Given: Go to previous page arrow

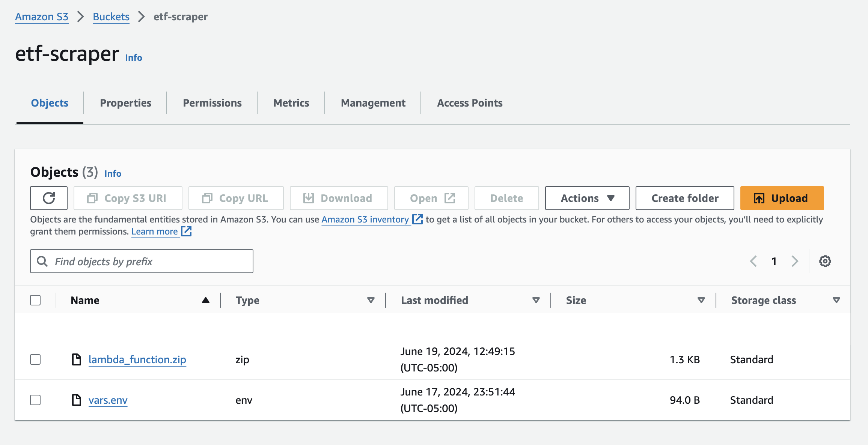Looking at the screenshot, I should click(753, 261).
